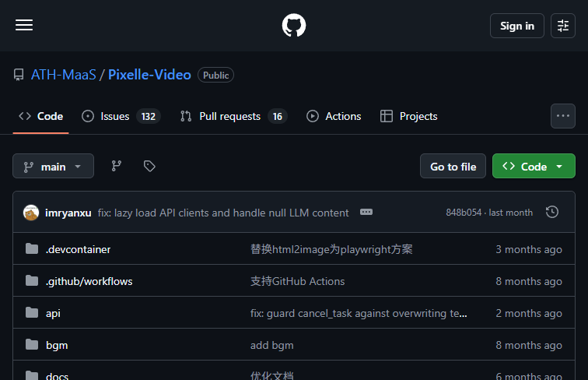Image resolution: width=588 pixels, height=380 pixels.
Task: Click folder icon beside bgm
Action: point(32,344)
